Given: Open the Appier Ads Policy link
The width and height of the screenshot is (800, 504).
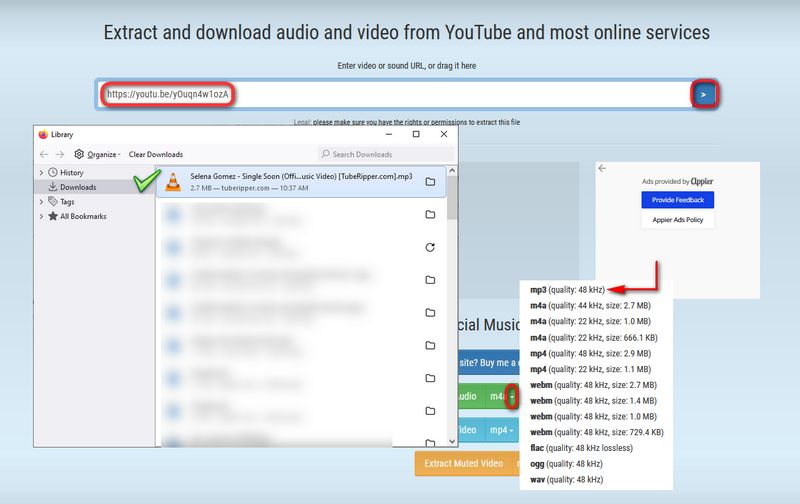Looking at the screenshot, I should pyautogui.click(x=678, y=220).
